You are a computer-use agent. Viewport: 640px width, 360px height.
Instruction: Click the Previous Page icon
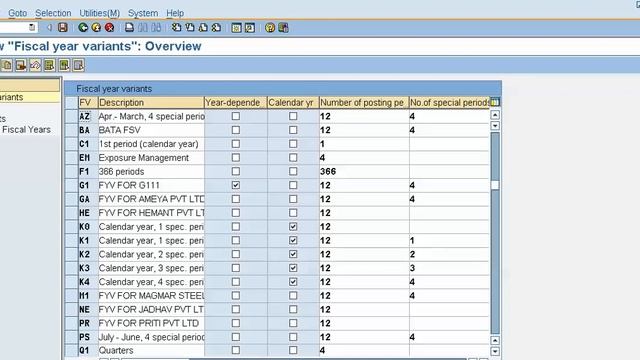(x=190, y=28)
